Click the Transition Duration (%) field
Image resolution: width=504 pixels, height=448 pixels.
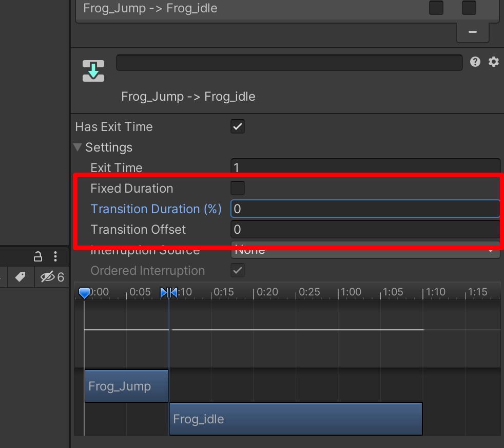365,209
